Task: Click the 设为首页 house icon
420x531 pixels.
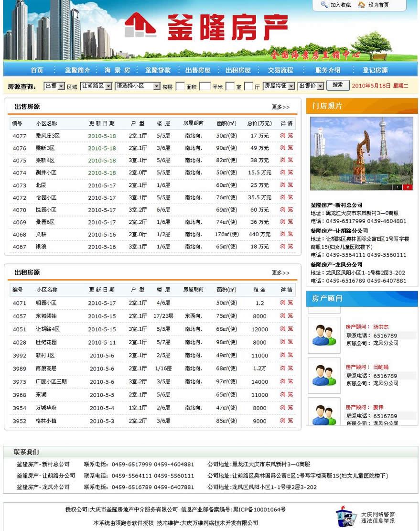Action: click(x=362, y=5)
